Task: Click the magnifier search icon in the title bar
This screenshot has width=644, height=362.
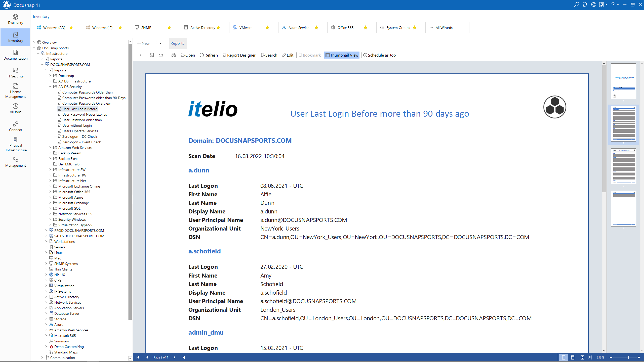Action: (576, 5)
